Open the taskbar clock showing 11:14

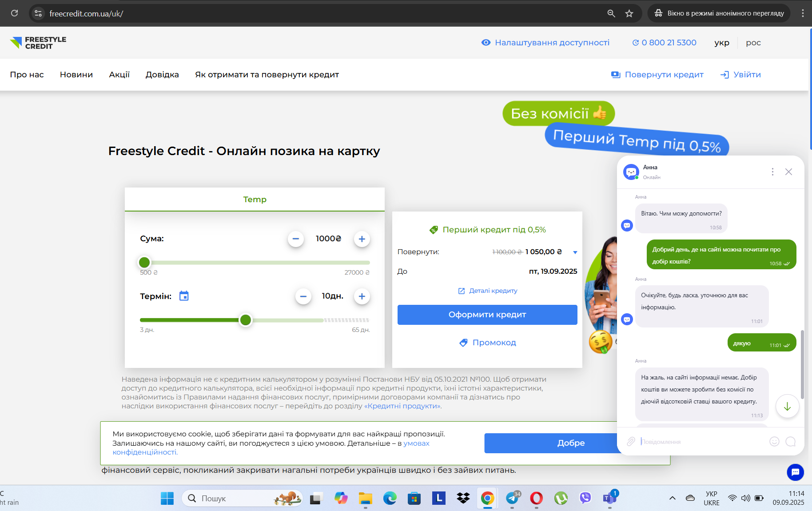tap(788, 498)
